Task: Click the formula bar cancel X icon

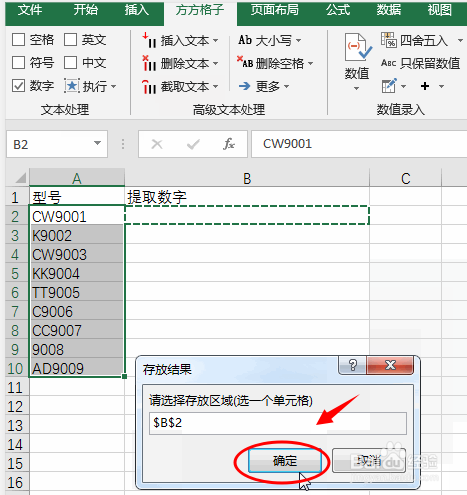Action: tap(157, 144)
